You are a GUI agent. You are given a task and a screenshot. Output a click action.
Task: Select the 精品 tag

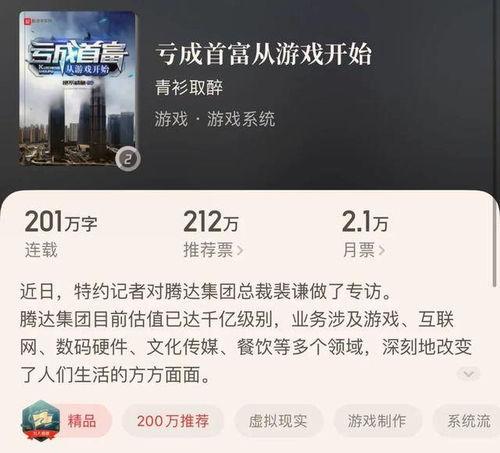point(82,421)
